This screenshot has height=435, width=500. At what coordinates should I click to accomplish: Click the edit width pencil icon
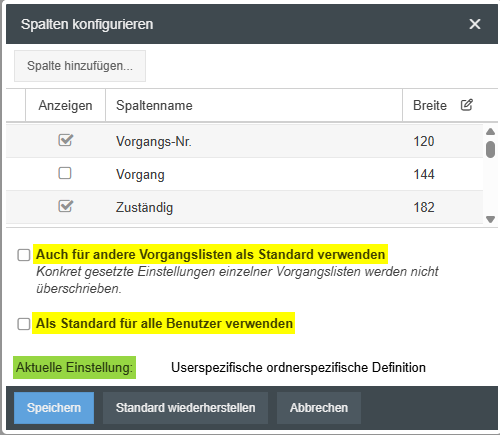pos(467,105)
